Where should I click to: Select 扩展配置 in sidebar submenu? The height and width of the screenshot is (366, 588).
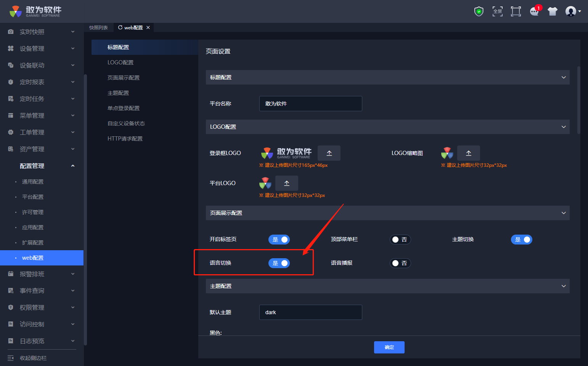tap(33, 243)
